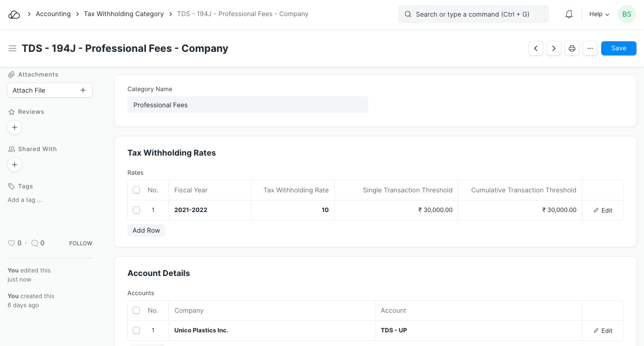
Task: Open the notifications bell
Action: (x=569, y=14)
